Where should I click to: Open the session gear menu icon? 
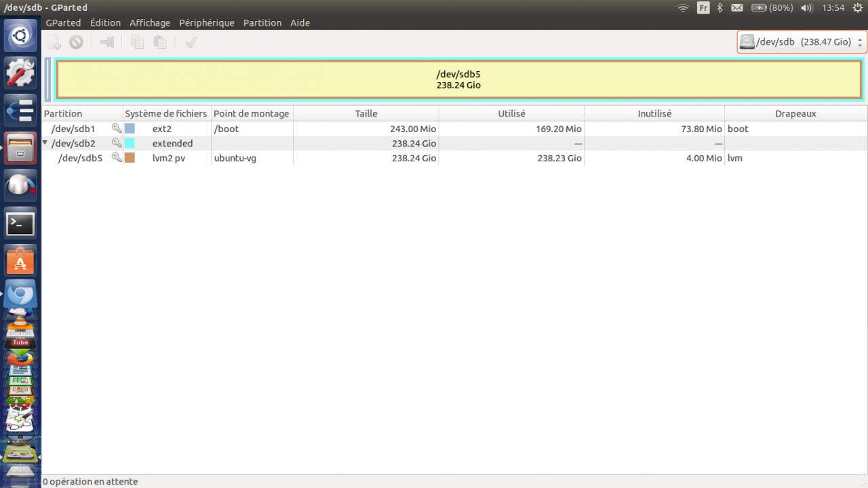pyautogui.click(x=857, y=8)
